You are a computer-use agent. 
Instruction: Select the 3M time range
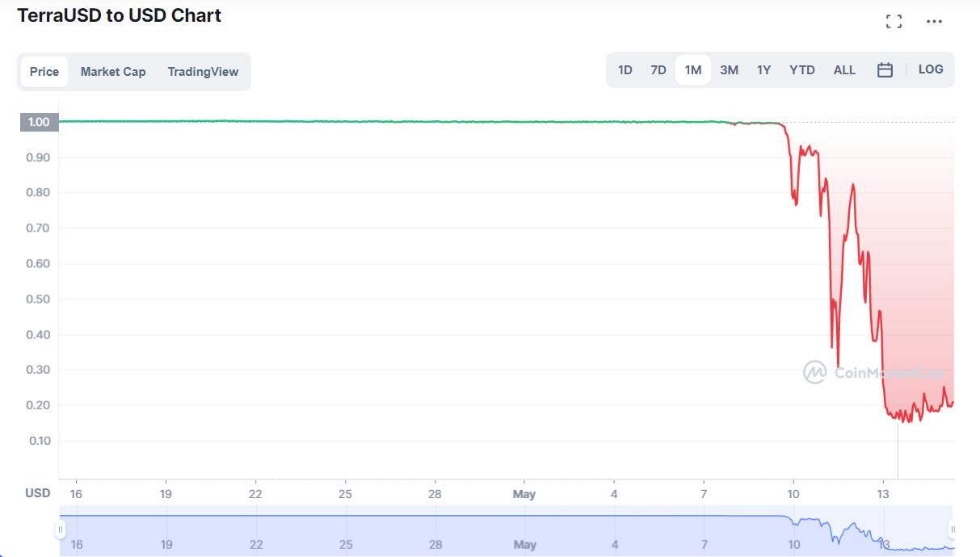click(729, 70)
